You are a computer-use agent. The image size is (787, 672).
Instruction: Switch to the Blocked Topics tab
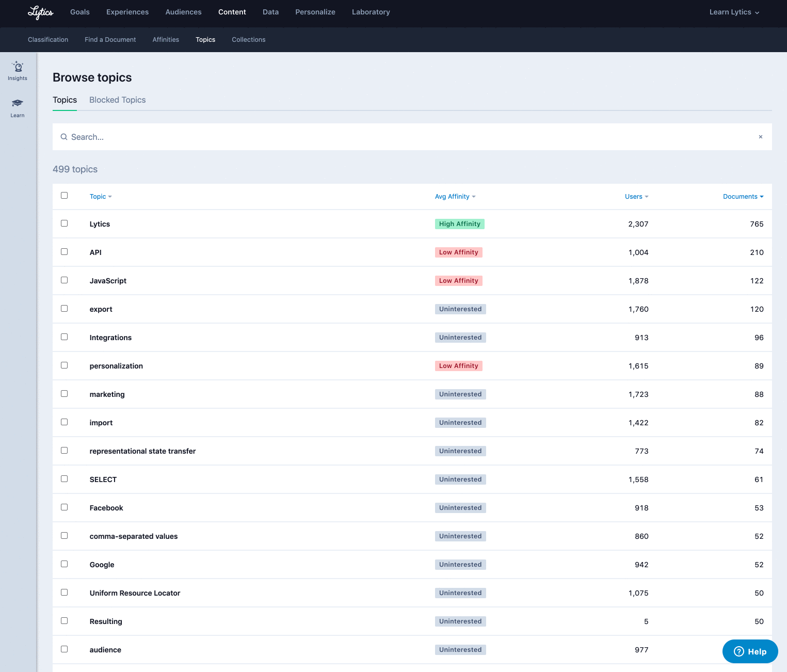click(118, 100)
